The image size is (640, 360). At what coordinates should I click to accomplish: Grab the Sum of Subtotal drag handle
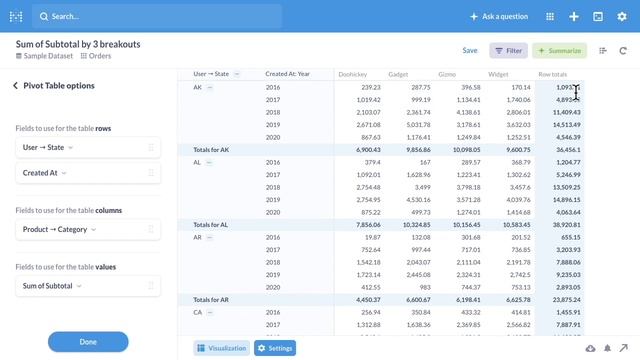click(151, 286)
